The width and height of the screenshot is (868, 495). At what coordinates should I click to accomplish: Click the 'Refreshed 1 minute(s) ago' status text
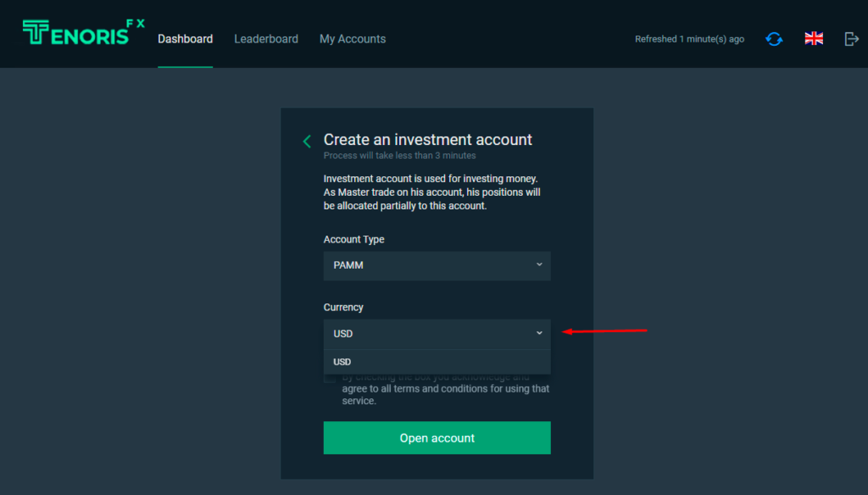[689, 39]
